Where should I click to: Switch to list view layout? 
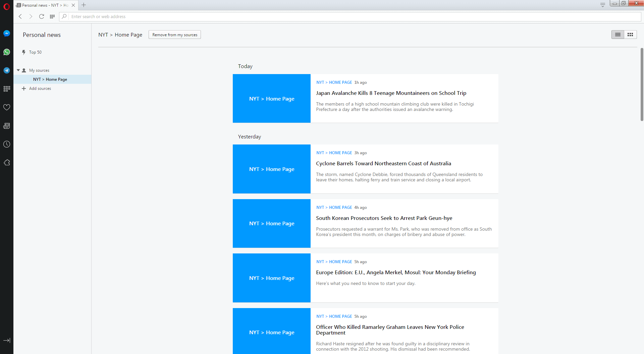tap(618, 35)
